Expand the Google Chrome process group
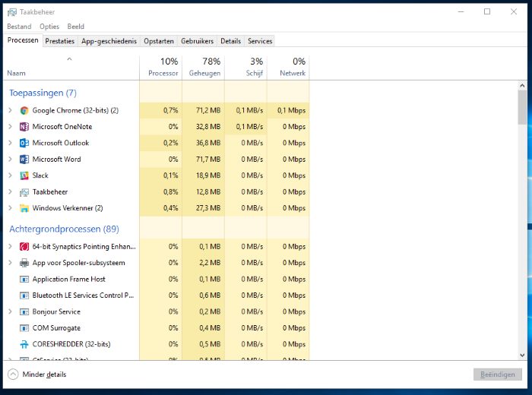 pyautogui.click(x=10, y=110)
